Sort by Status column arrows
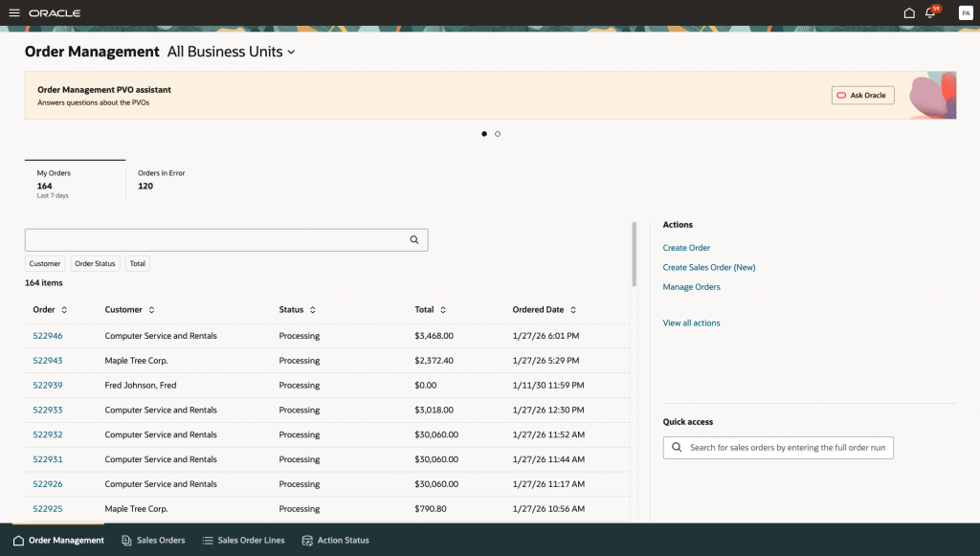 pos(313,310)
